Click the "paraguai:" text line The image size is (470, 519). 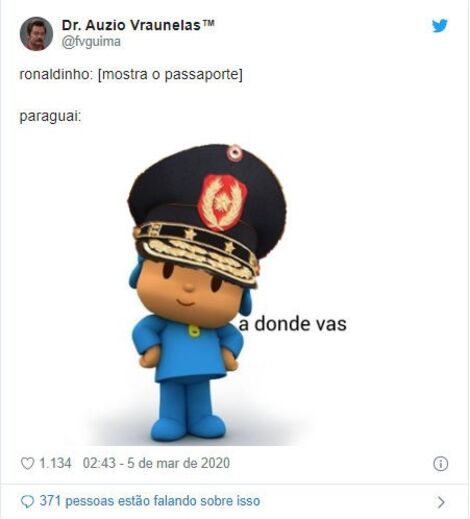point(50,117)
